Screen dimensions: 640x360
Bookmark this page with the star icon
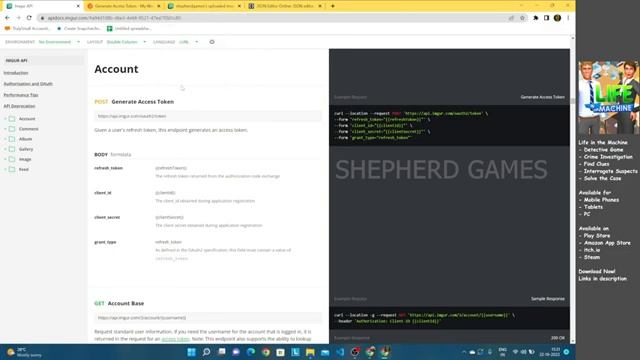522,18
